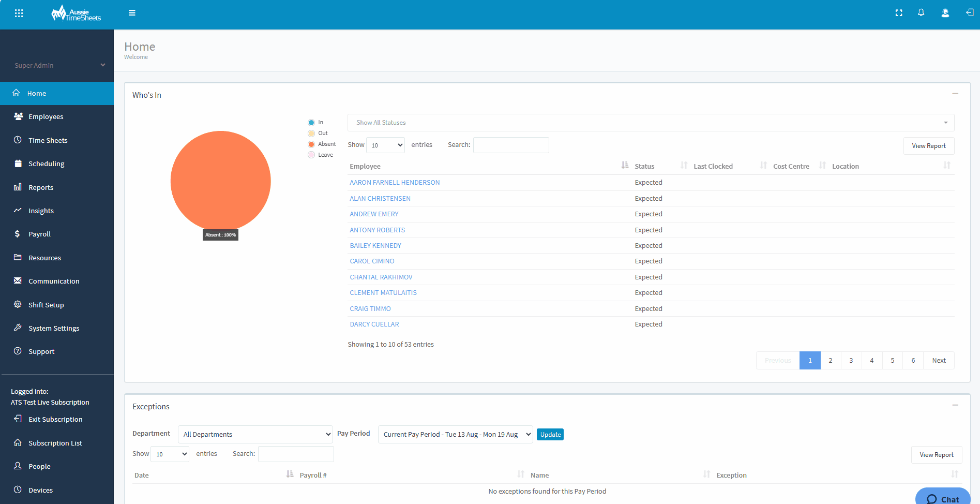This screenshot has width=980, height=504.
Task: Click the Subscription List house icon
Action: tap(18, 442)
